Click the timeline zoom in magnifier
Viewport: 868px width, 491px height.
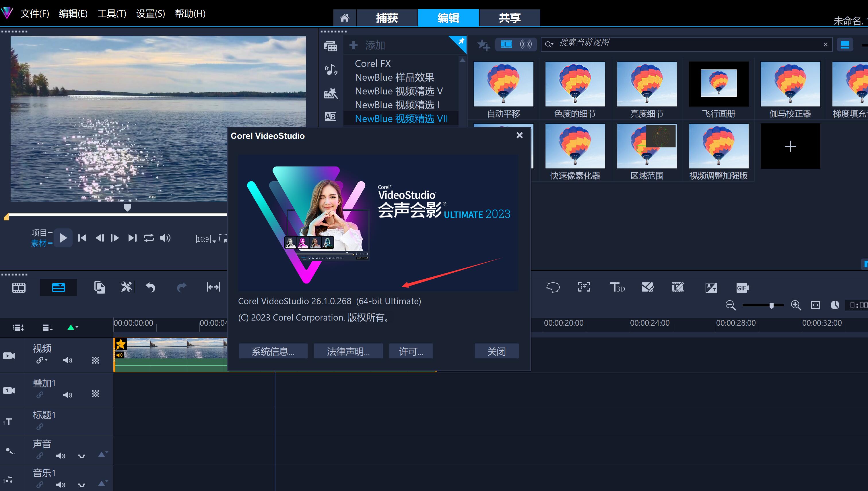[x=796, y=305]
